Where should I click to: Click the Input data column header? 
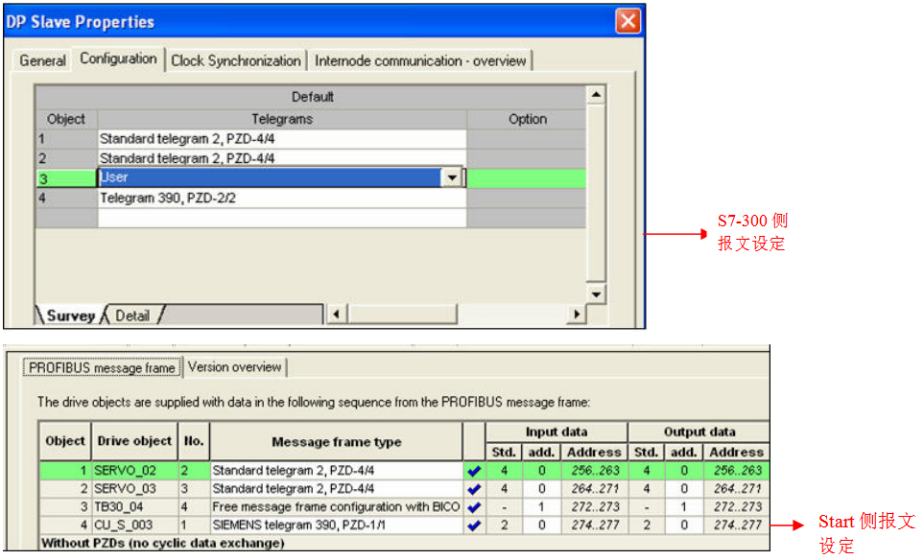point(557,432)
